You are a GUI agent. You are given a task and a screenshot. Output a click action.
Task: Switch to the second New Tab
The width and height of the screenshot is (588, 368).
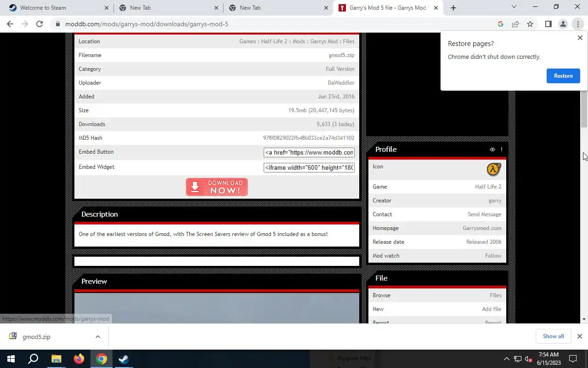[278, 8]
